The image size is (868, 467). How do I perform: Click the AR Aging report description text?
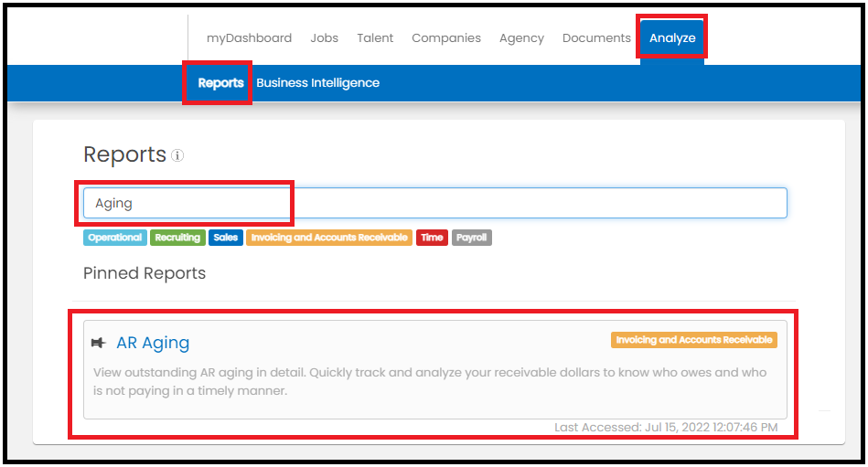[430, 381]
